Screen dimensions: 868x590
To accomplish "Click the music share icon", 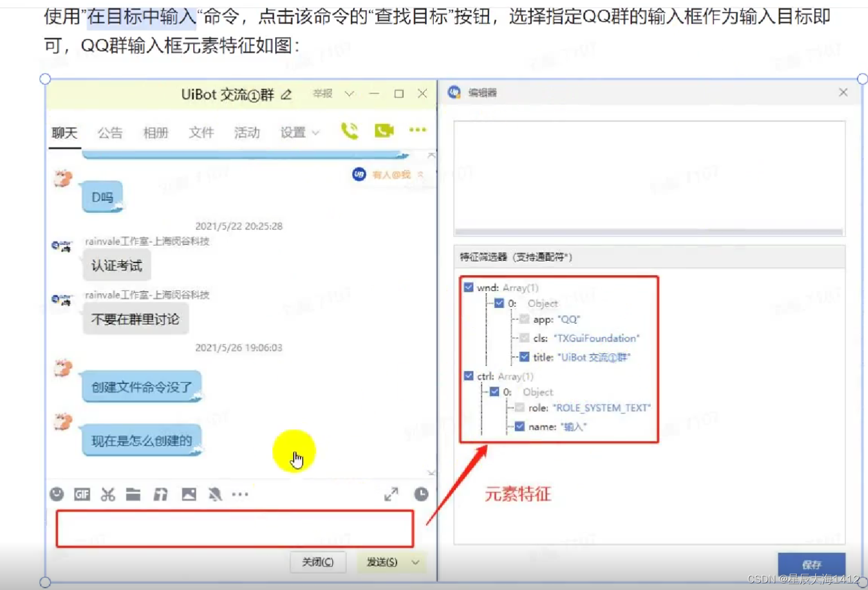I will [x=161, y=494].
